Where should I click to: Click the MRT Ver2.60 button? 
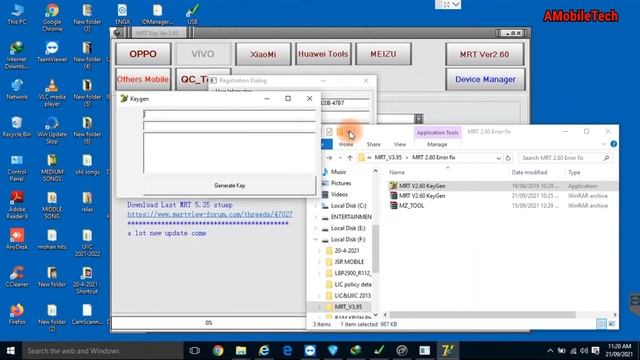pos(484,54)
